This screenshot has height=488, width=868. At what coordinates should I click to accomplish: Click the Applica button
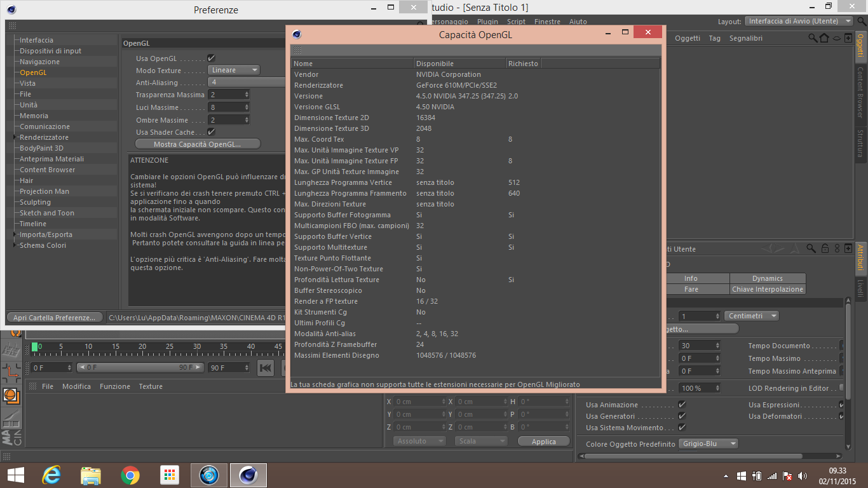(544, 442)
